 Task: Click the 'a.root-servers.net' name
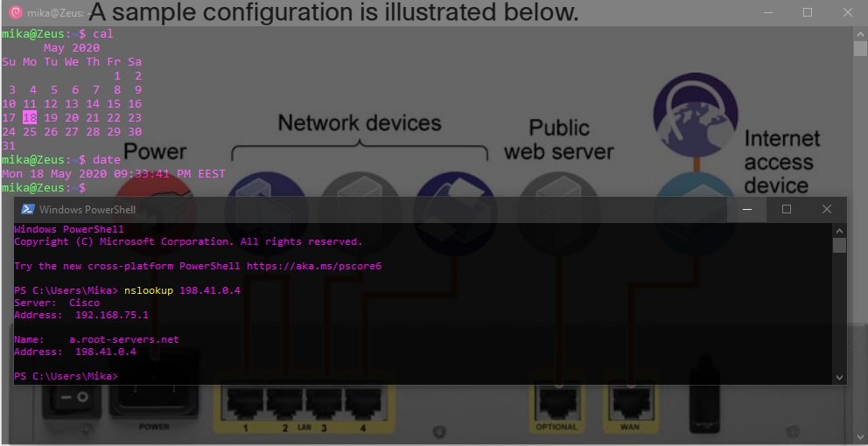(x=124, y=339)
